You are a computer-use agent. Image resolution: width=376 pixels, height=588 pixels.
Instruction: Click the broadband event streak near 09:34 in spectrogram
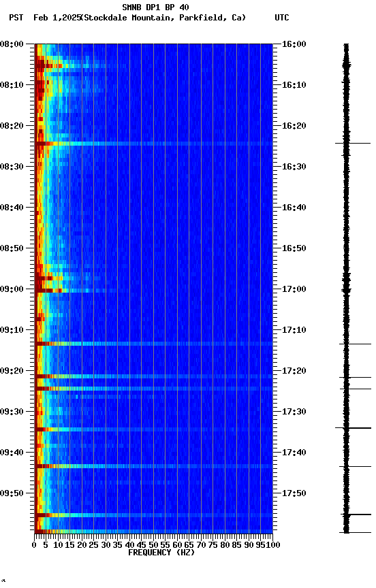pos(153,429)
